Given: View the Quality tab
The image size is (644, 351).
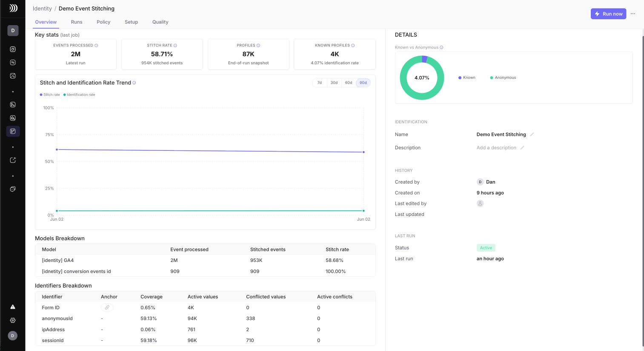Looking at the screenshot, I should click(160, 22).
